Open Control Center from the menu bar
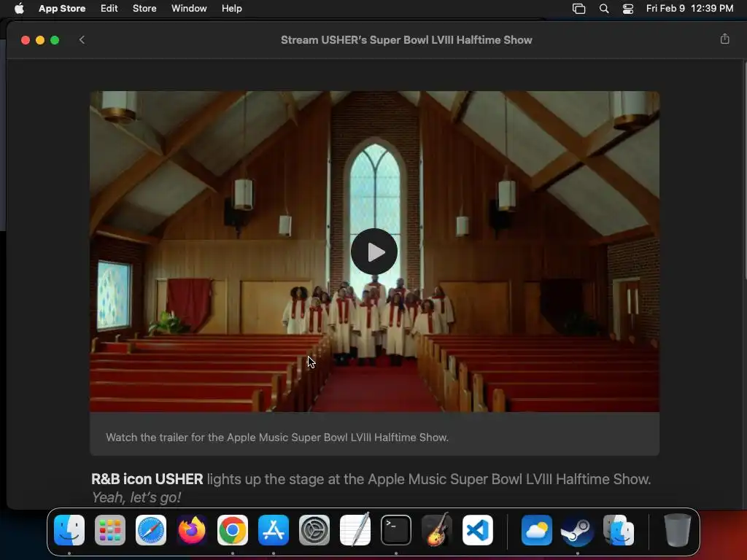747x560 pixels. (628, 8)
